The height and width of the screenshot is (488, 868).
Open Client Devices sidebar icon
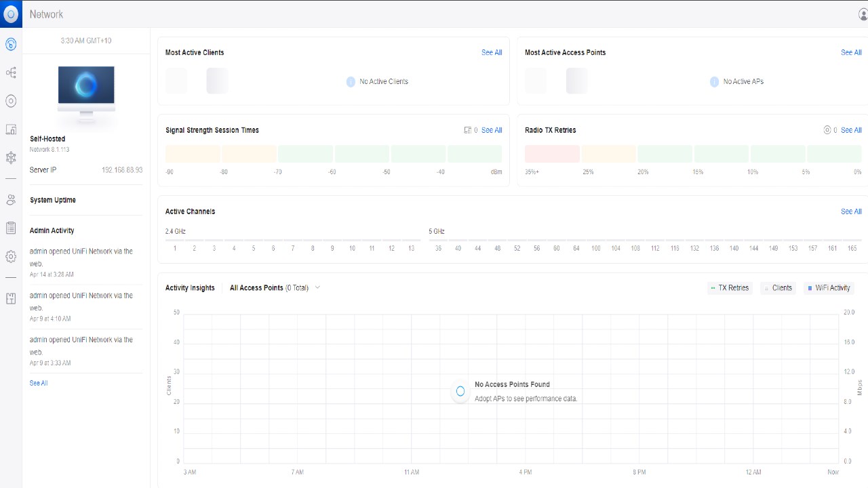[x=11, y=129]
